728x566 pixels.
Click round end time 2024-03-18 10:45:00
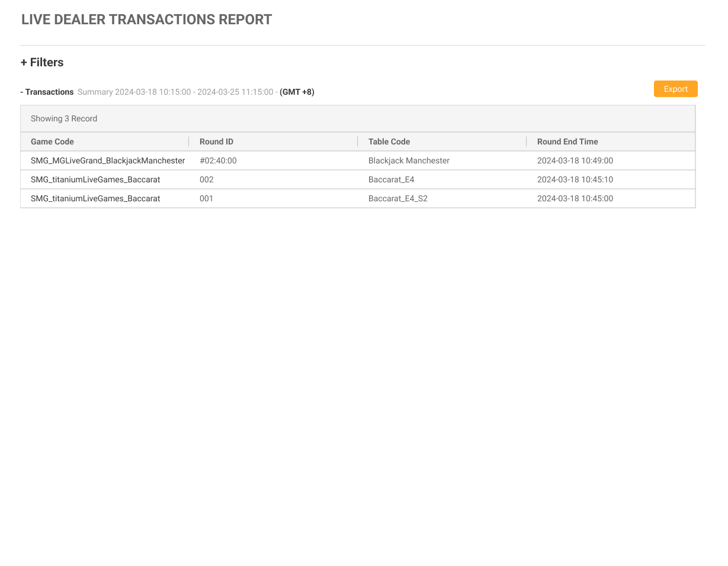[575, 198]
